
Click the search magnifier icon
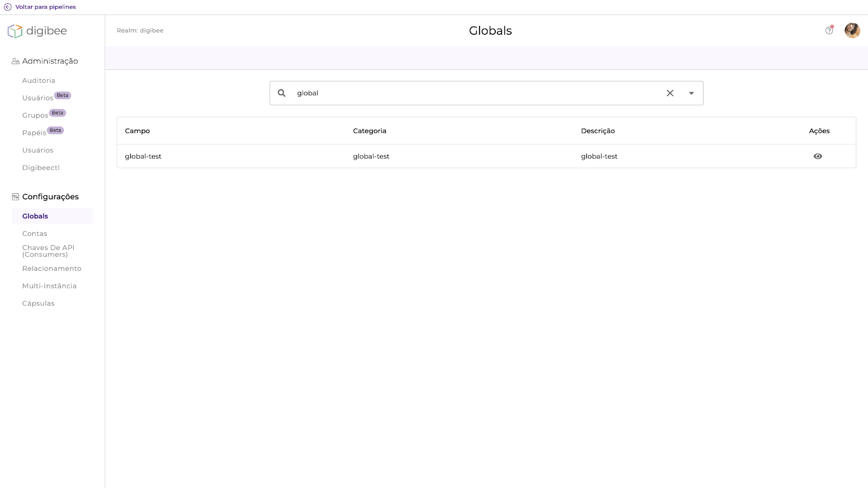tap(282, 93)
